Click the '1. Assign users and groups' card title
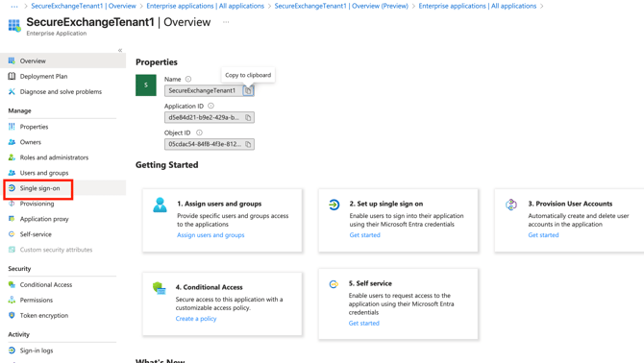The height and width of the screenshot is (363, 644). click(219, 204)
